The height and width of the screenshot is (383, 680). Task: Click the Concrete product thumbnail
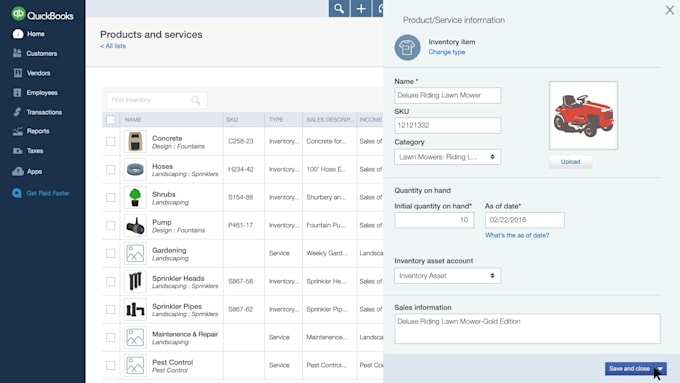135,141
